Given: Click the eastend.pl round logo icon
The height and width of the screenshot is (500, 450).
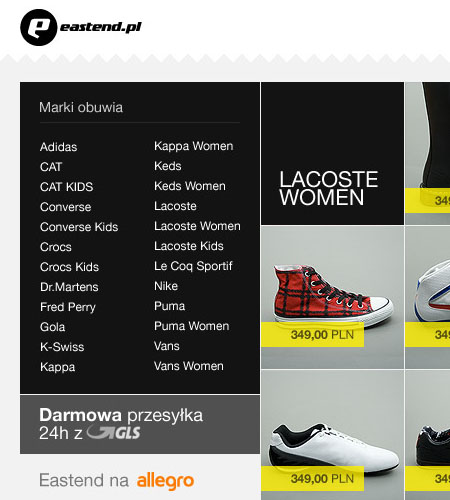Looking at the screenshot, I should click(x=39, y=27).
